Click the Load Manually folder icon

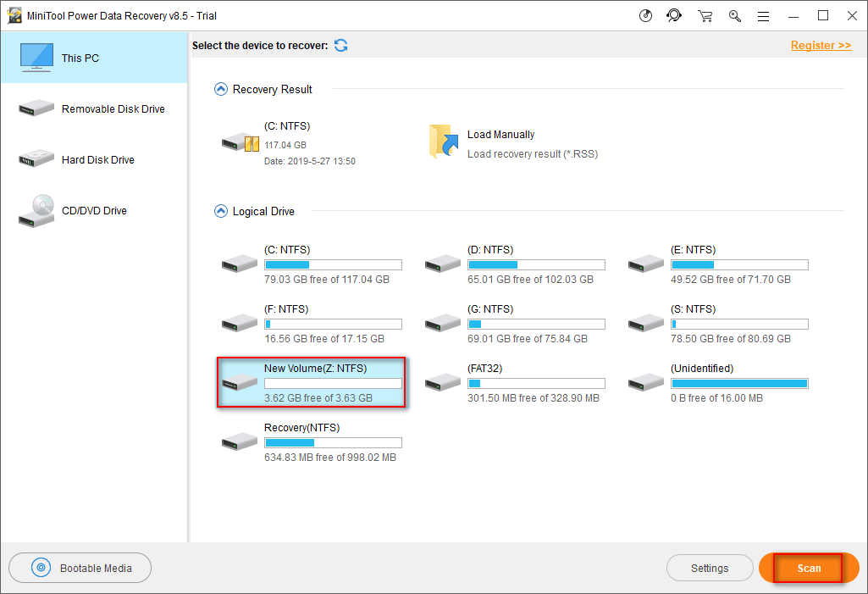point(443,142)
